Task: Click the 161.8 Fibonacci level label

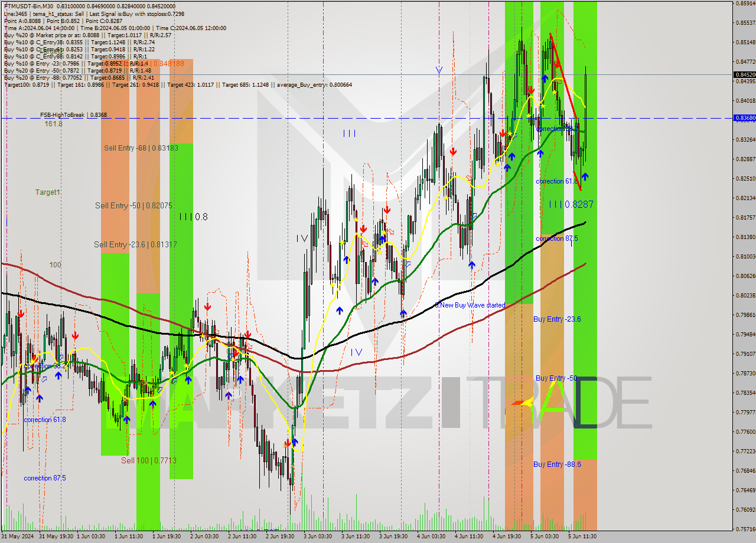Action: click(53, 124)
